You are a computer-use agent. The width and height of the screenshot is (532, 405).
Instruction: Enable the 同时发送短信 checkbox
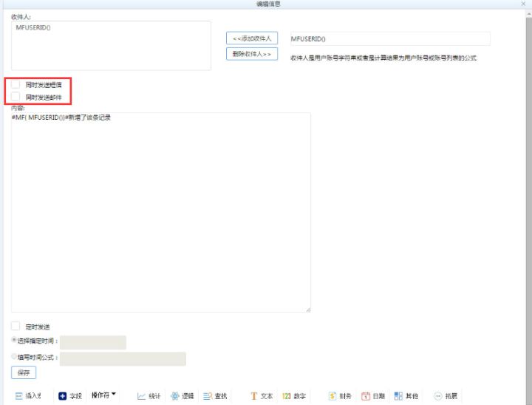click(16, 84)
